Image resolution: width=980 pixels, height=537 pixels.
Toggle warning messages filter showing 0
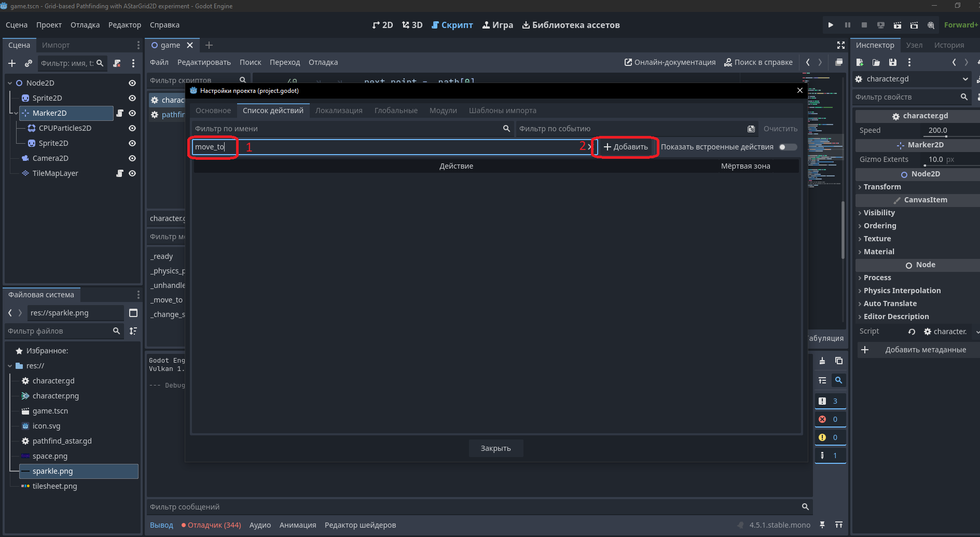830,437
